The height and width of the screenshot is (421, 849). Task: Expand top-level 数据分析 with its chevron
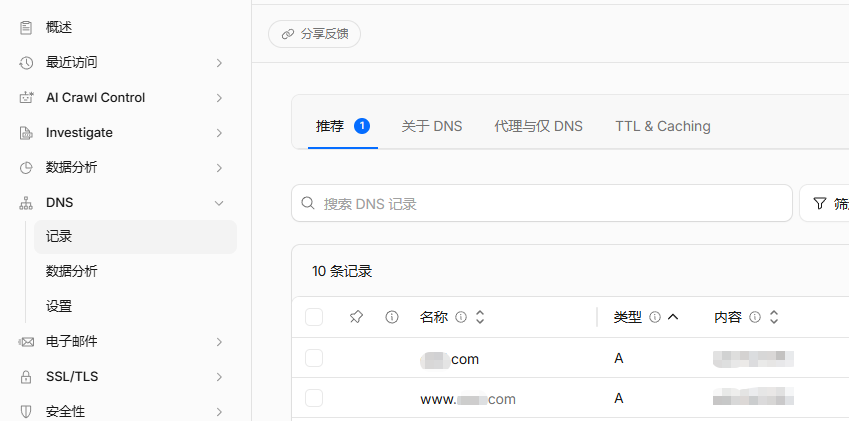(219, 168)
